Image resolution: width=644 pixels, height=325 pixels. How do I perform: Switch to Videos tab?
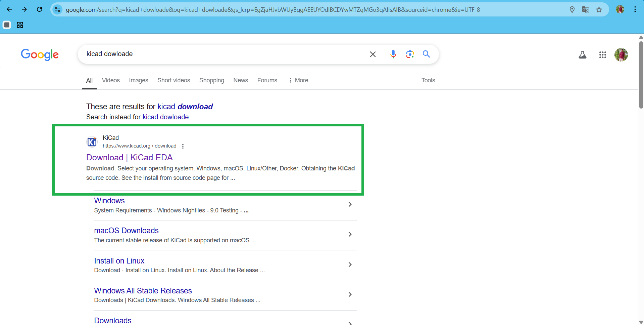click(x=111, y=80)
